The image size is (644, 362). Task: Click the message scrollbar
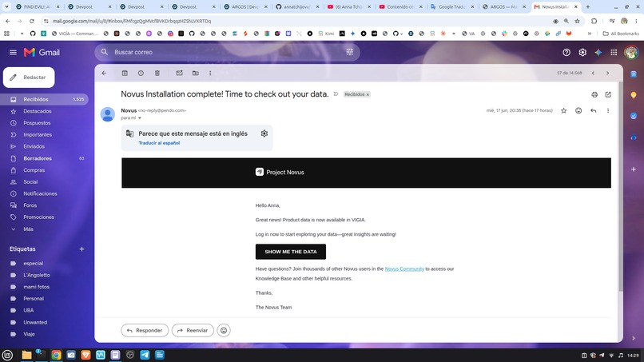(x=621, y=186)
